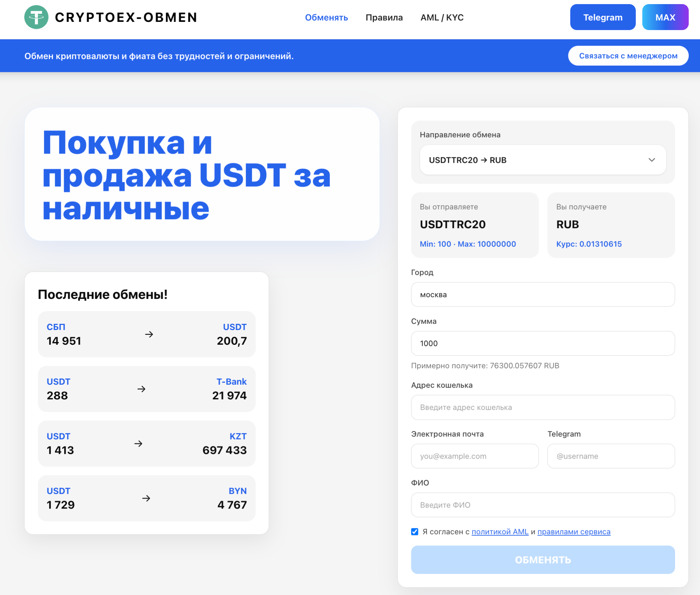The height and width of the screenshot is (595, 700).
Task: Open the USDTTRC20 → RUB direction dropdown
Action: (x=543, y=160)
